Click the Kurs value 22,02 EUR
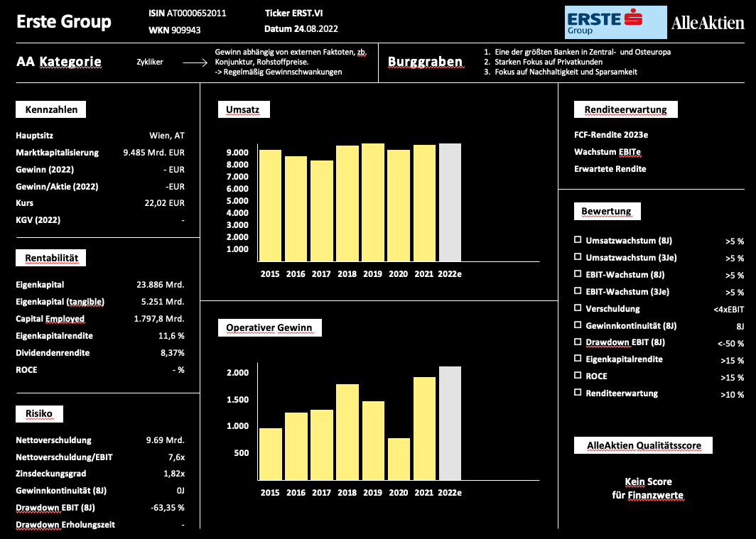The height and width of the screenshot is (539, 756). 164,203
